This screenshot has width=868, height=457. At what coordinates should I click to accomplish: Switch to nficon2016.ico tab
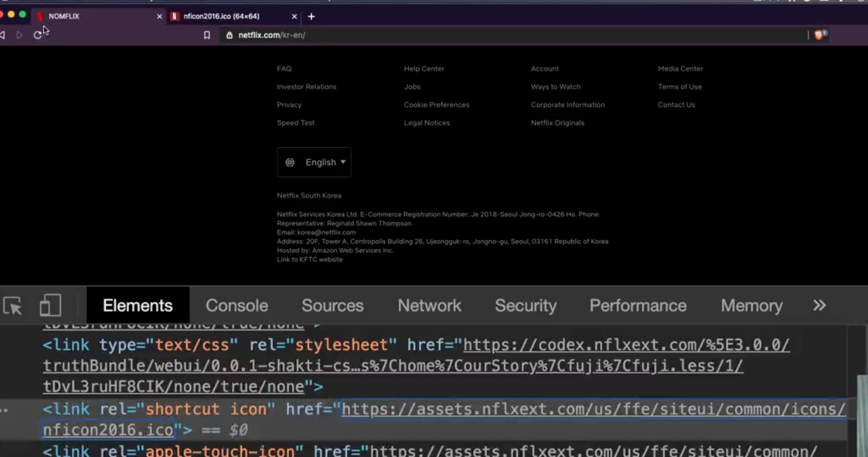click(x=234, y=16)
